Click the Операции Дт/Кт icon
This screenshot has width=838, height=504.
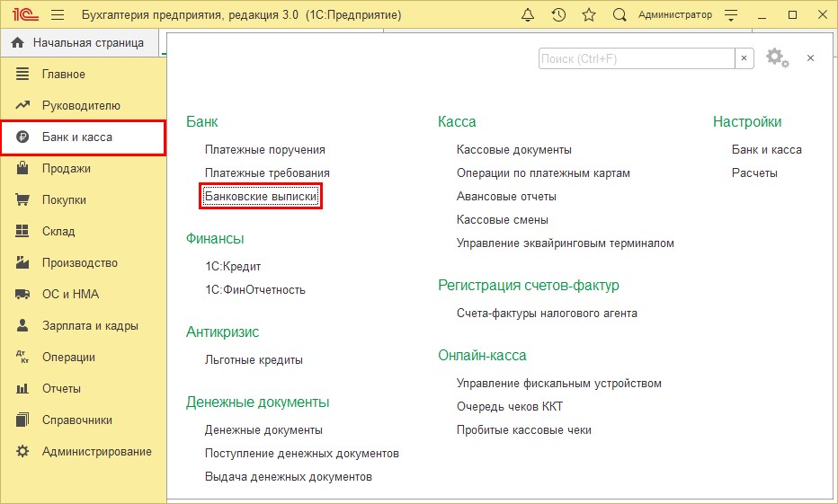point(22,357)
